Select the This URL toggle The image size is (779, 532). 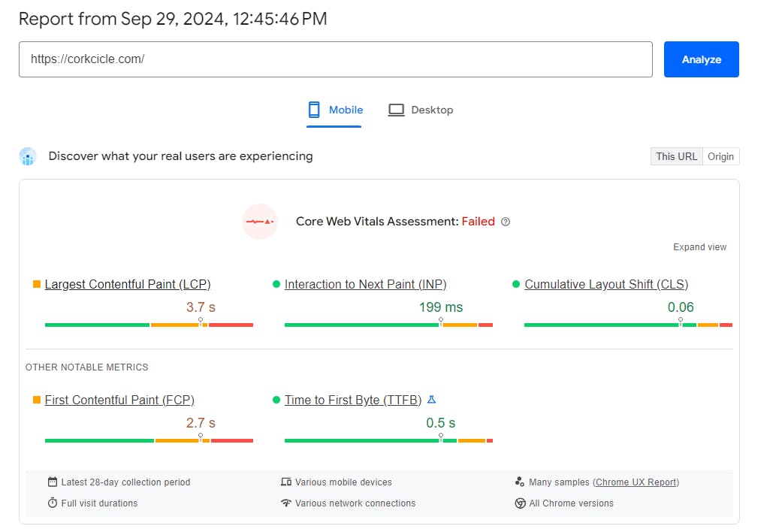pyautogui.click(x=676, y=156)
